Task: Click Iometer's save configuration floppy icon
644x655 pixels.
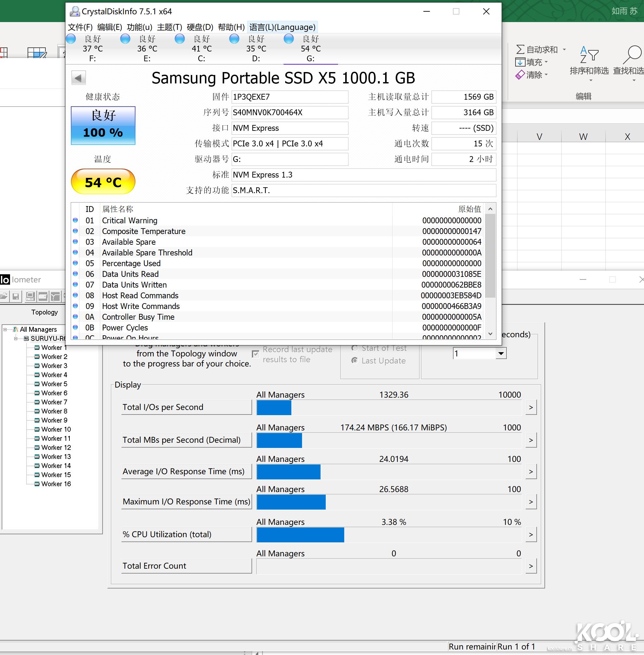Action: point(16,297)
